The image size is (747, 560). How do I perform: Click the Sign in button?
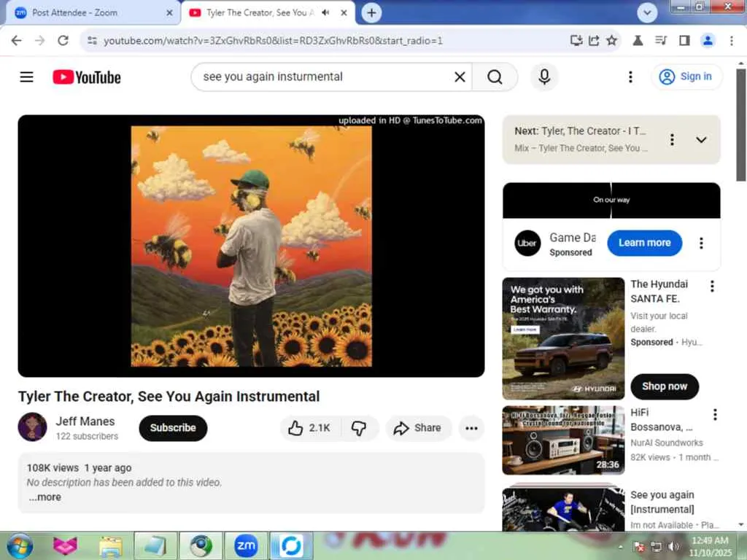coord(686,77)
